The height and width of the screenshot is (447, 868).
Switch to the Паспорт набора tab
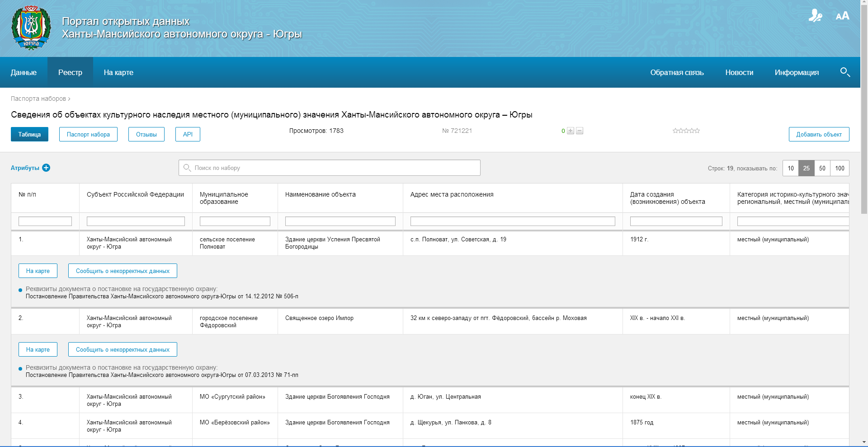click(x=88, y=134)
